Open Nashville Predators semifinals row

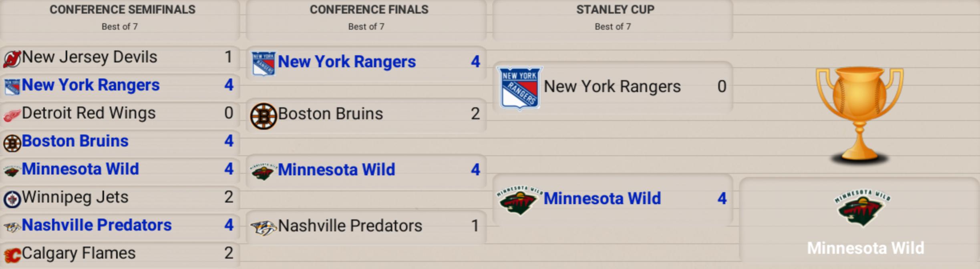[120, 225]
